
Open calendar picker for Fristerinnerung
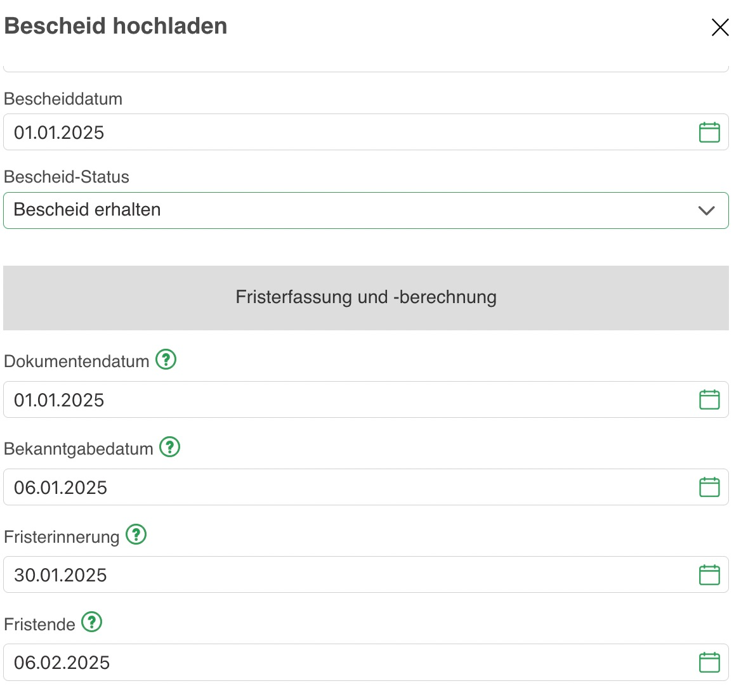709,575
